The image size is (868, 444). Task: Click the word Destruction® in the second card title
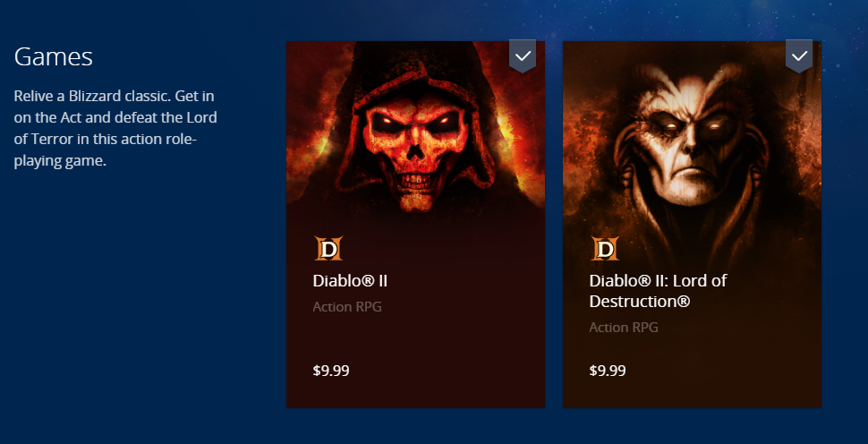[x=640, y=301]
